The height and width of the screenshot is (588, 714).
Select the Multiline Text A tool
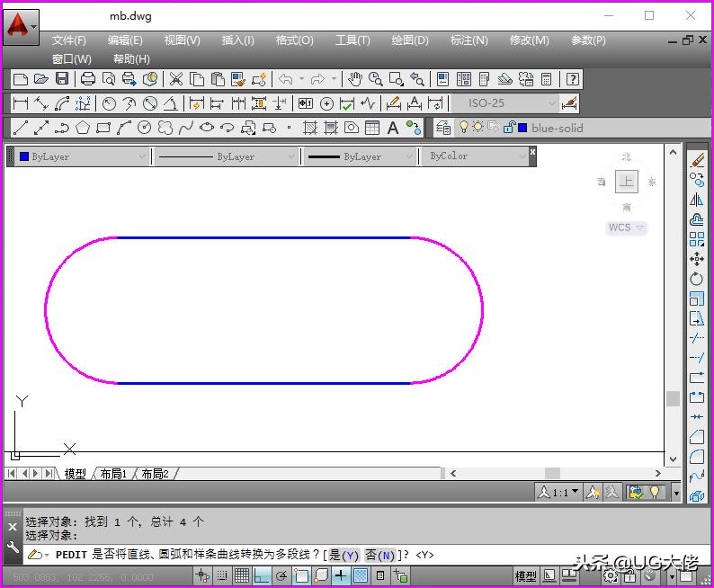(393, 128)
